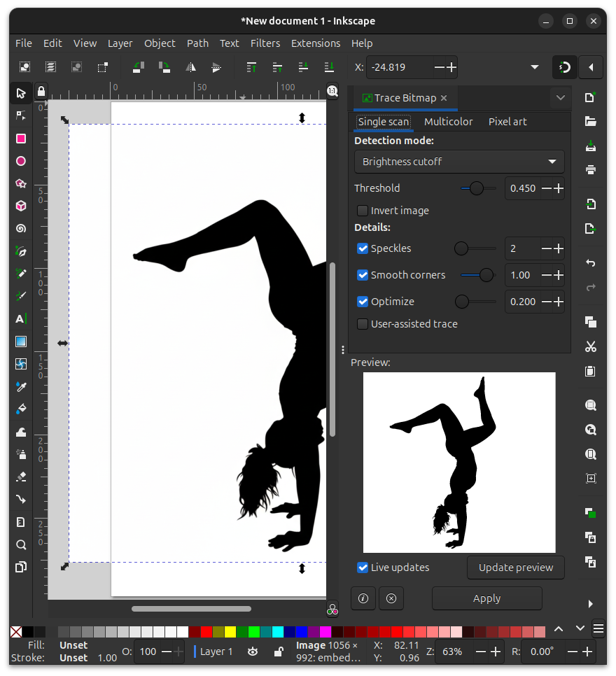Screen dimensions: 616x676
Task: Select the Text tool
Action: click(x=21, y=319)
